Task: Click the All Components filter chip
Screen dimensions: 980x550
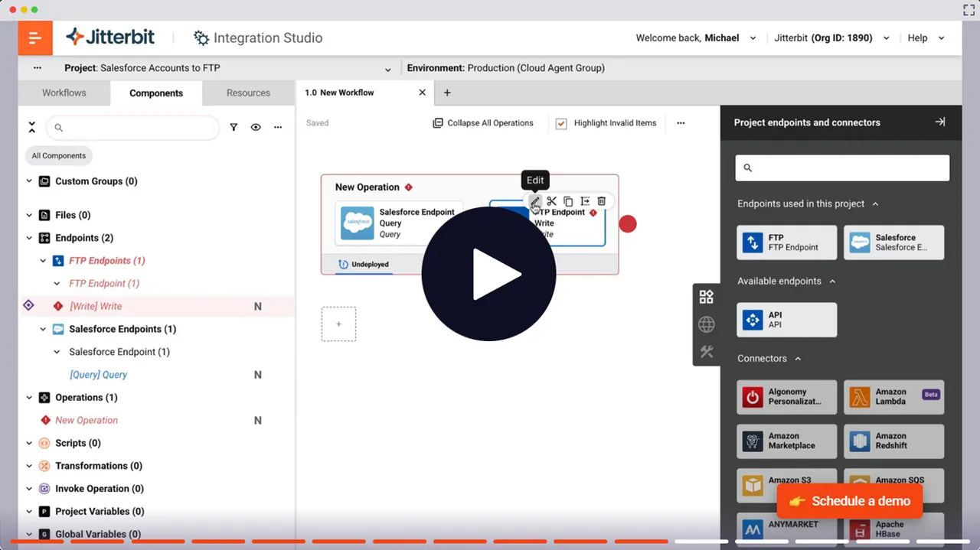Action: [x=59, y=156]
